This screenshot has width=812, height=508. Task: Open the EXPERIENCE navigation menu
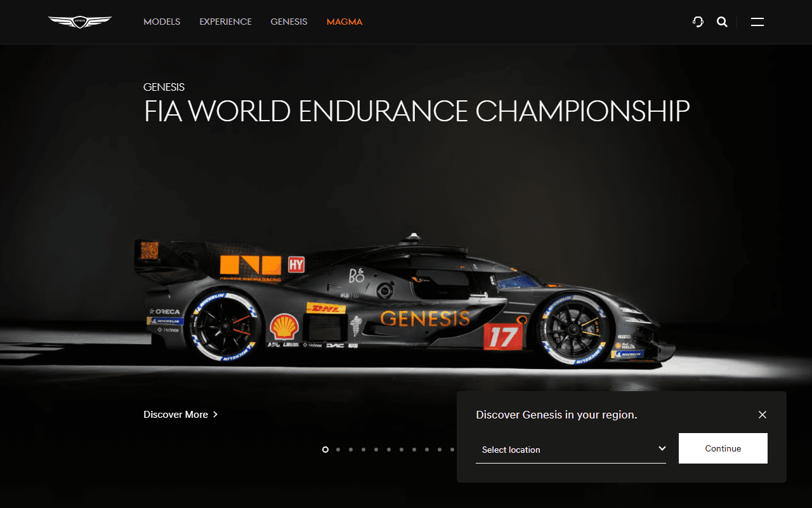point(225,22)
